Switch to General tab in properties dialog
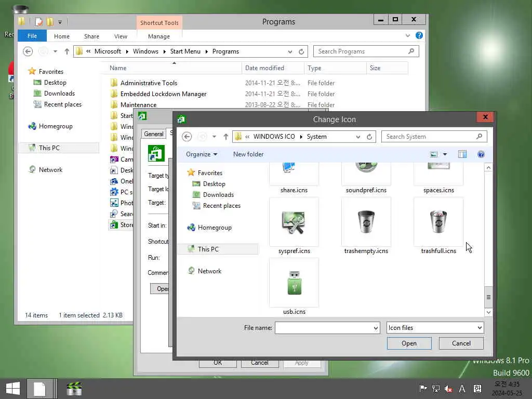 click(x=153, y=134)
